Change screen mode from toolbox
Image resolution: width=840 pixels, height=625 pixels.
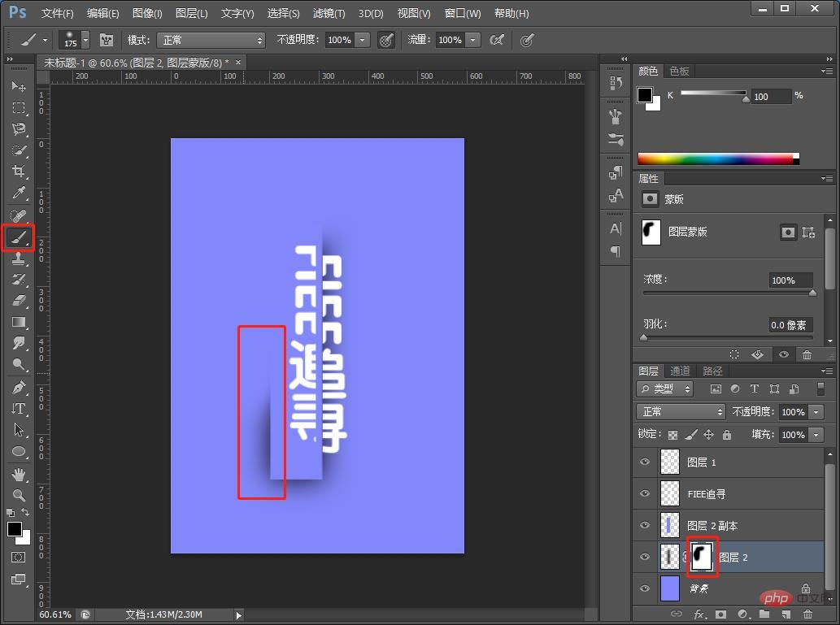18,579
